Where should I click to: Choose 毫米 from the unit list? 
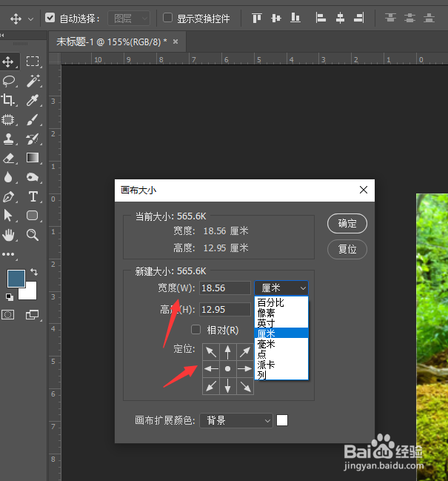point(281,344)
